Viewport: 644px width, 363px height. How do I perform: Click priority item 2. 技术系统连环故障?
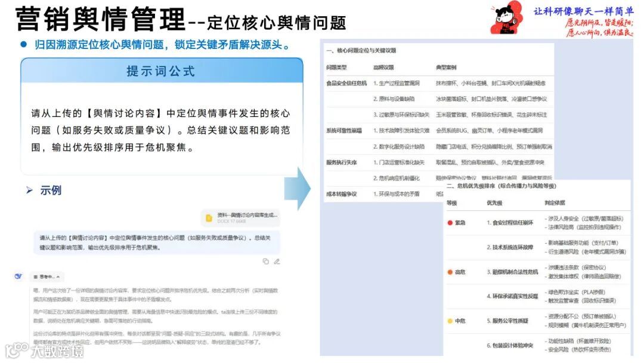(x=510, y=248)
